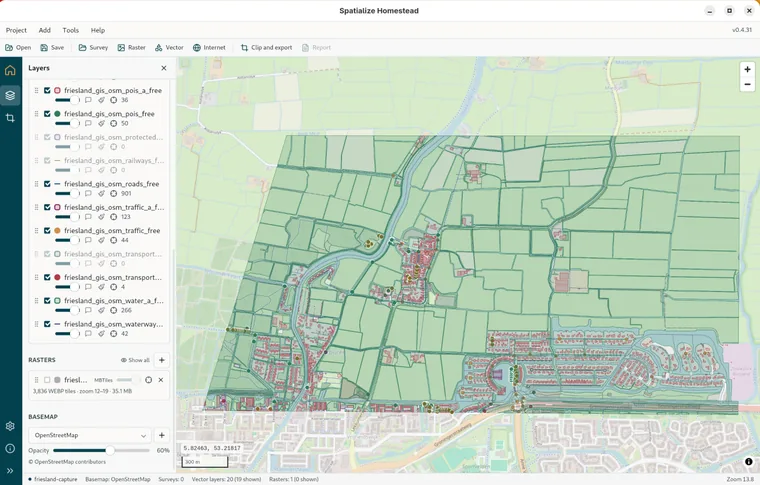760x485 pixels.
Task: Save the project from the toolbar
Action: [x=52, y=47]
